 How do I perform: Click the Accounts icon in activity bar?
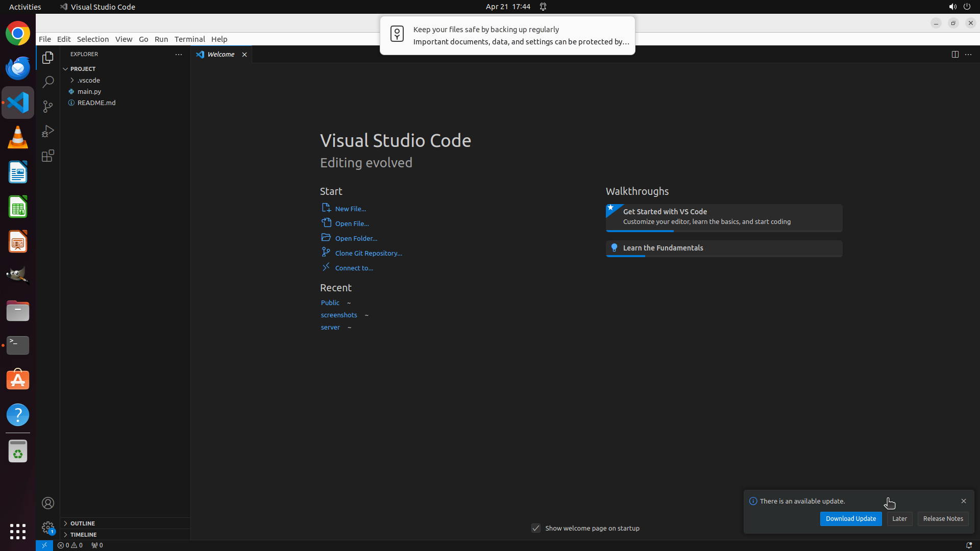click(x=48, y=503)
